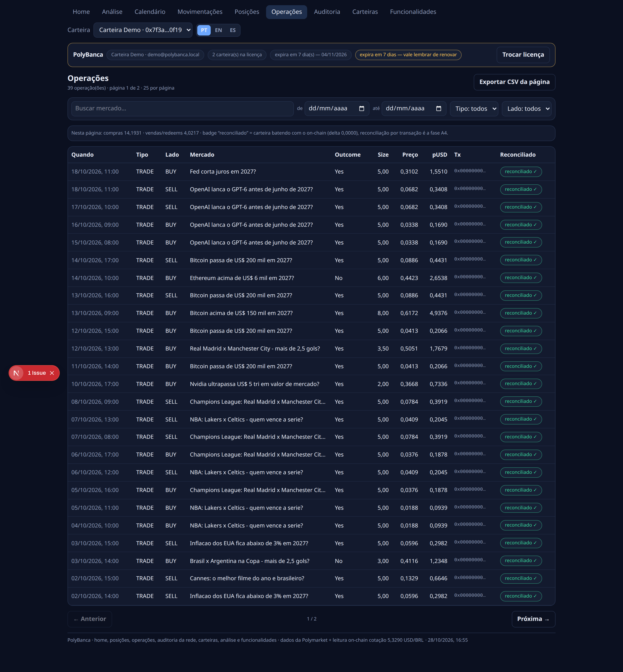The image size is (623, 672).
Task: Switch to Movimentações tab
Action: 200,12
